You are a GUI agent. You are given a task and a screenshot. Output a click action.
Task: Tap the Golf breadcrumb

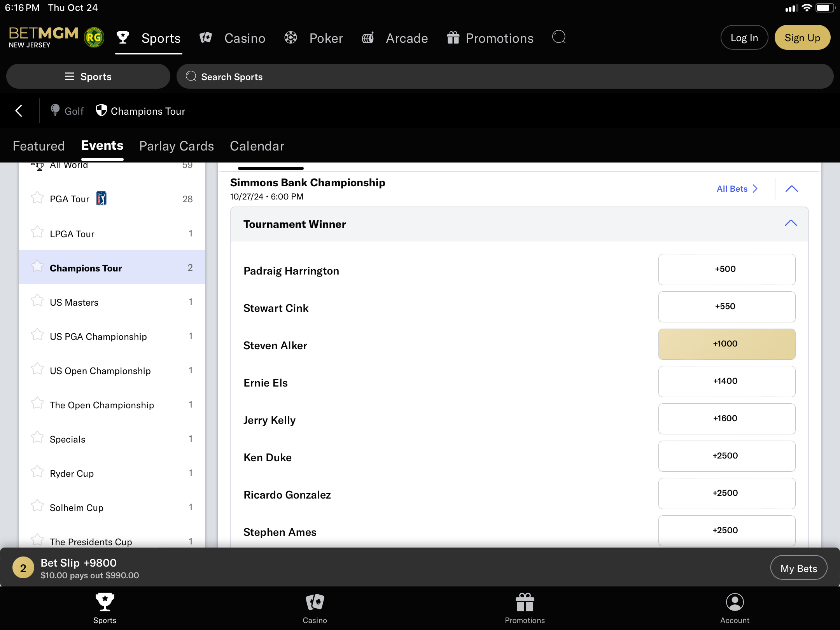67,111
